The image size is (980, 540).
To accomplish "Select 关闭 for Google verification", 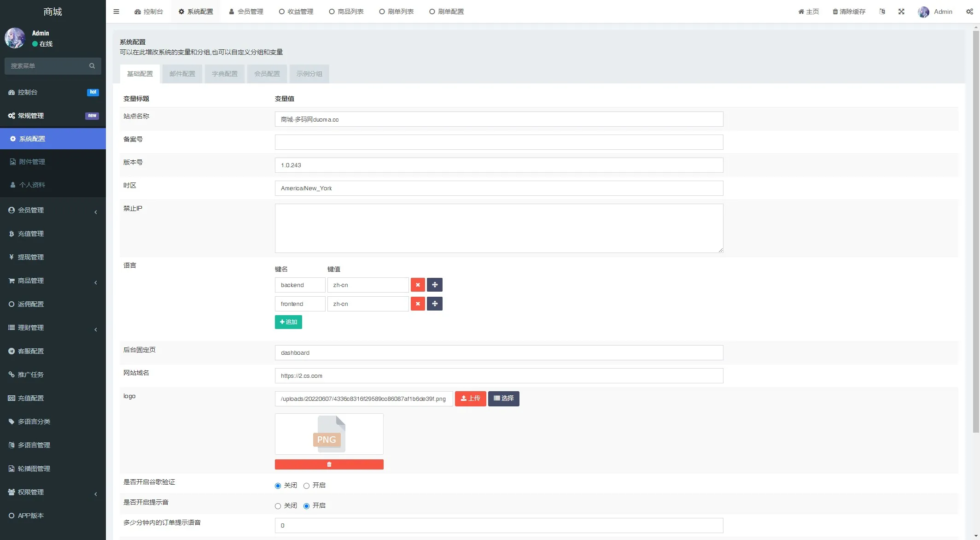I will click(x=278, y=486).
